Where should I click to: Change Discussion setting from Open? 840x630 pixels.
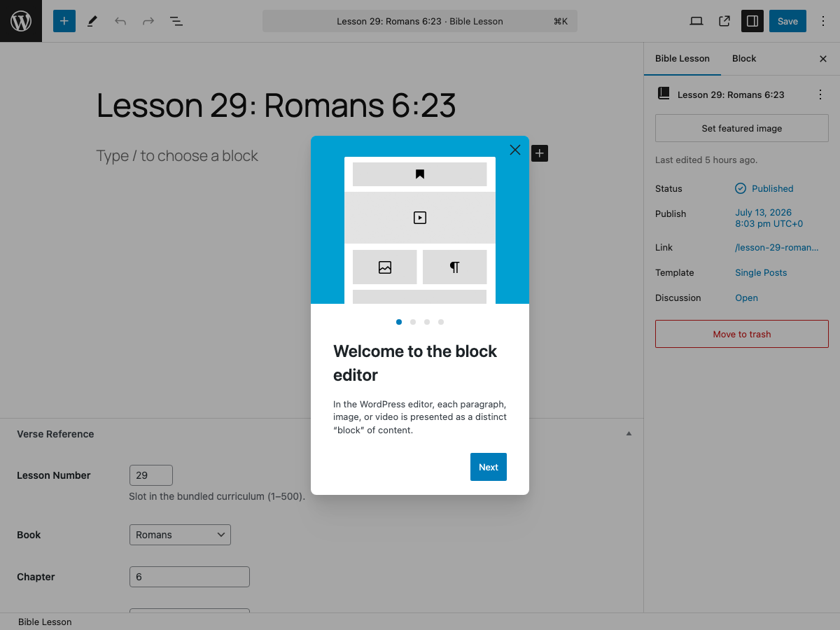[746, 297]
